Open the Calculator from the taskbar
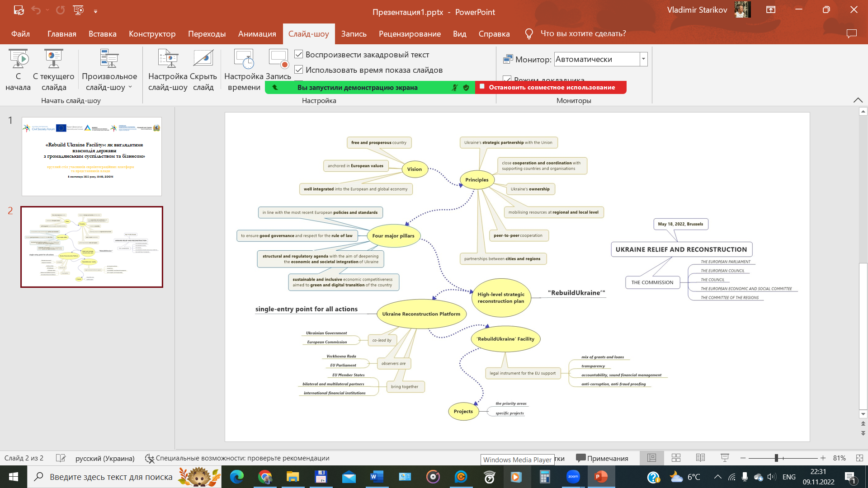The width and height of the screenshot is (868, 488). tap(545, 477)
